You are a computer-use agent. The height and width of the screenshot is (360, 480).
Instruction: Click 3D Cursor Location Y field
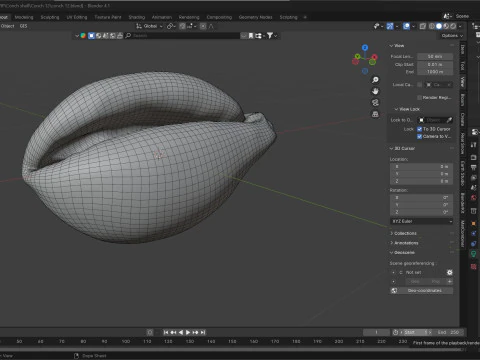(421, 174)
